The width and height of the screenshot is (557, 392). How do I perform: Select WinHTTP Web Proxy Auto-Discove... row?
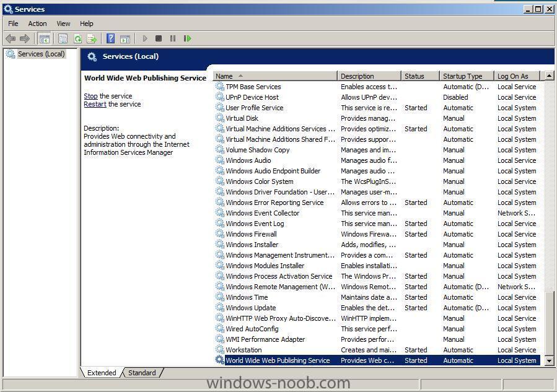point(377,318)
